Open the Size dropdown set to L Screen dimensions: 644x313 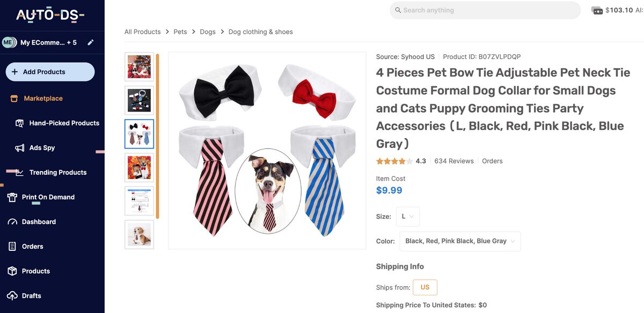click(407, 216)
